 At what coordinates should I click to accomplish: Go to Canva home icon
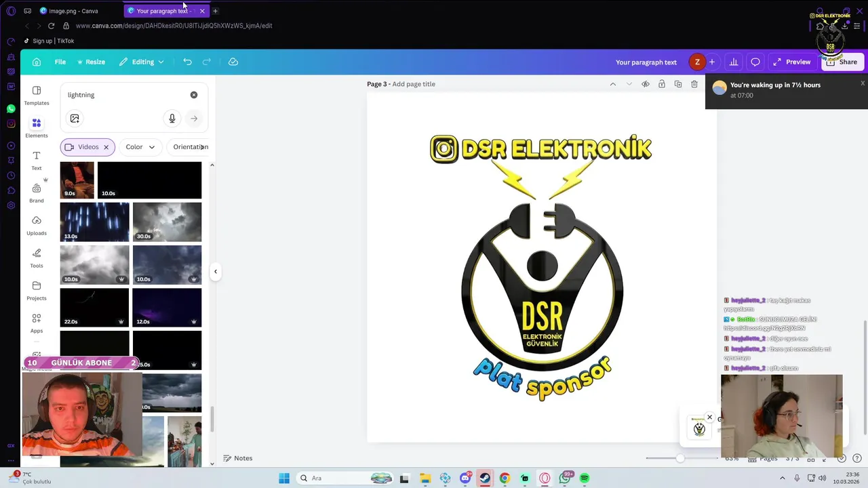point(37,62)
